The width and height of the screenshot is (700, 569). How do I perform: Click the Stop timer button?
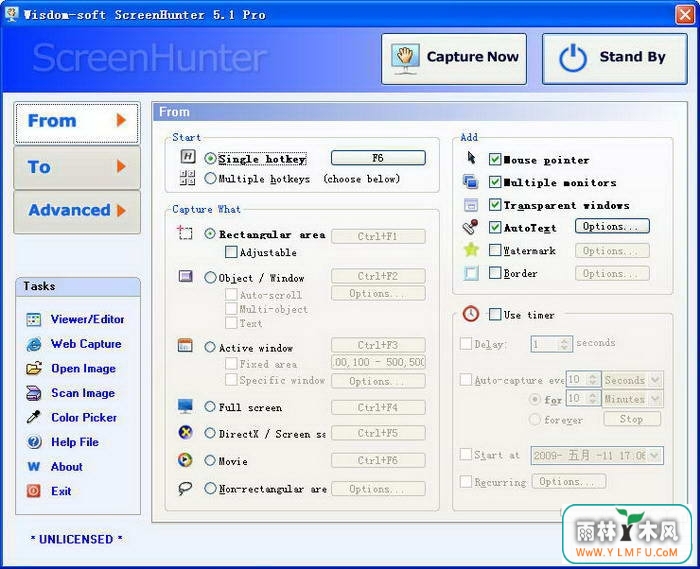coord(632,419)
